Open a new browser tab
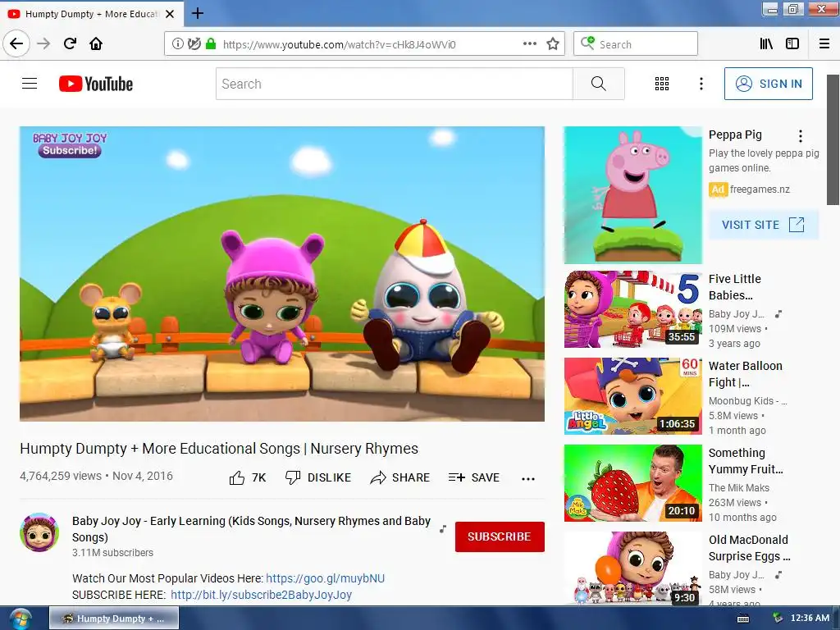 (x=197, y=13)
